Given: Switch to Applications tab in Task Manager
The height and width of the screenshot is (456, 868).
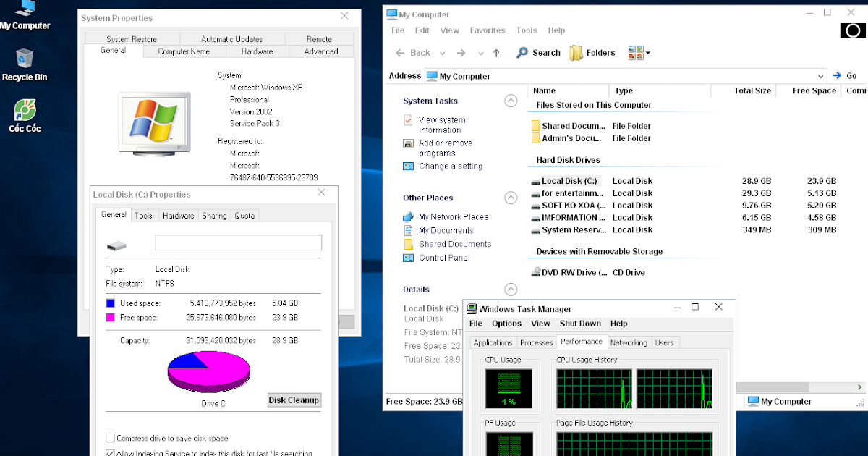Looking at the screenshot, I should coord(493,342).
